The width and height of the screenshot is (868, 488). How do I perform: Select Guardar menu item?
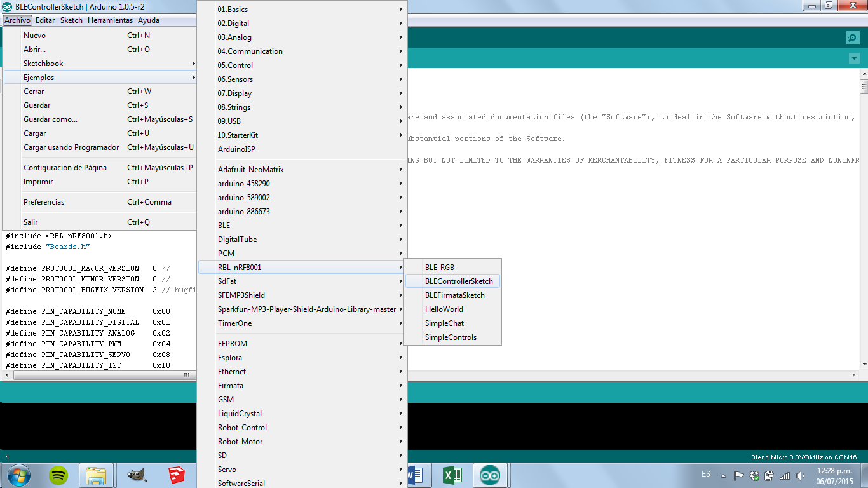[100, 105]
